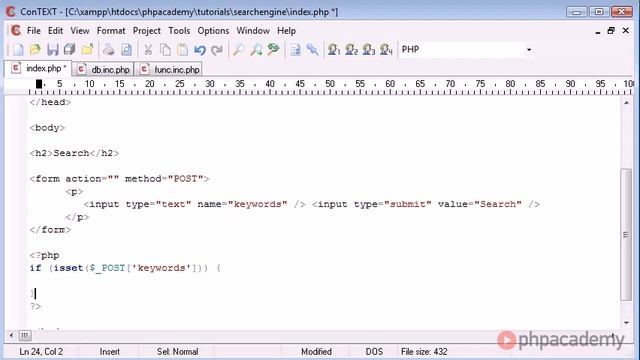Image resolution: width=640 pixels, height=360 pixels.
Task: Click the Find Next icon
Action: (x=256, y=50)
